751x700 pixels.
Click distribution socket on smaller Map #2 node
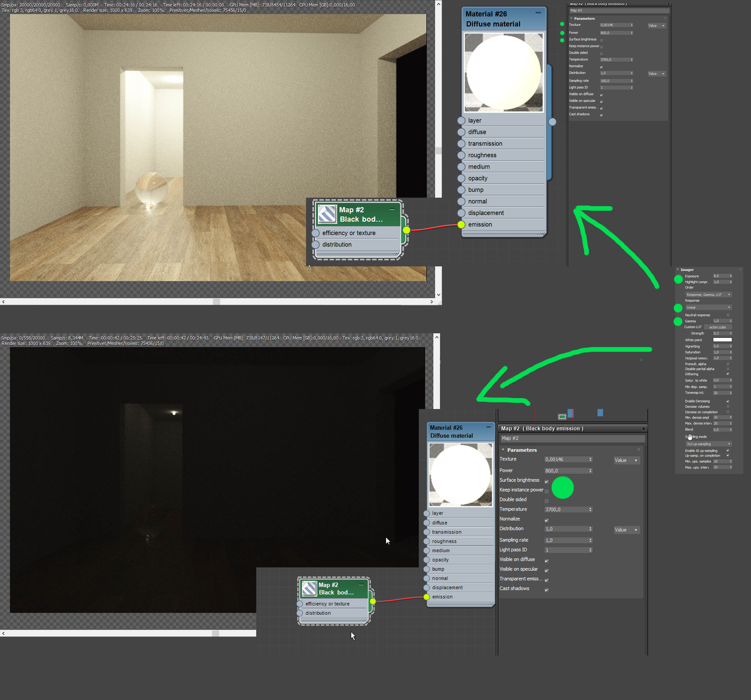pyautogui.click(x=300, y=613)
